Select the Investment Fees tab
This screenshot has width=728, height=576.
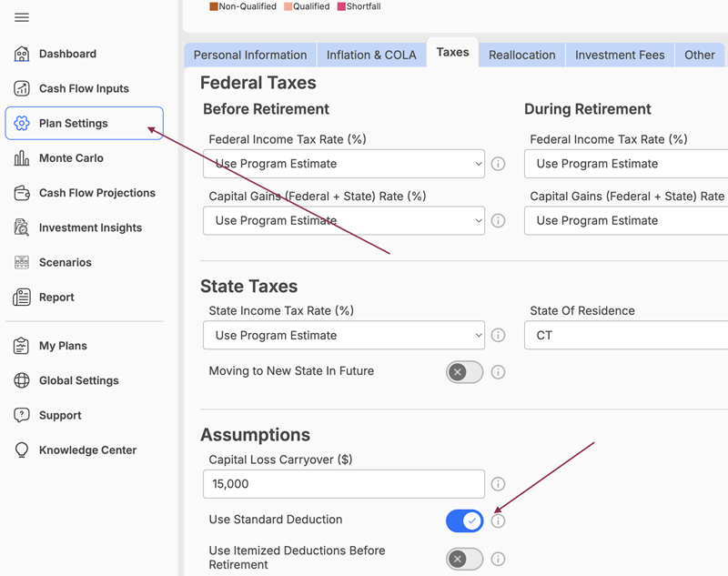[x=620, y=55]
